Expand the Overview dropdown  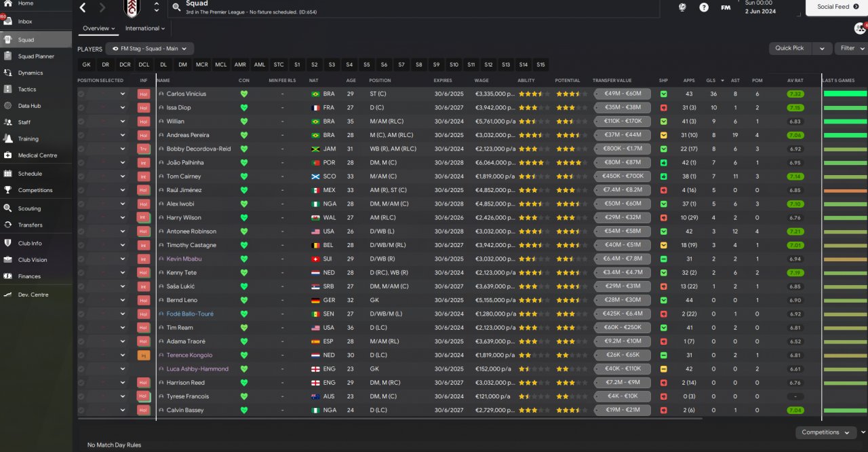coord(99,29)
